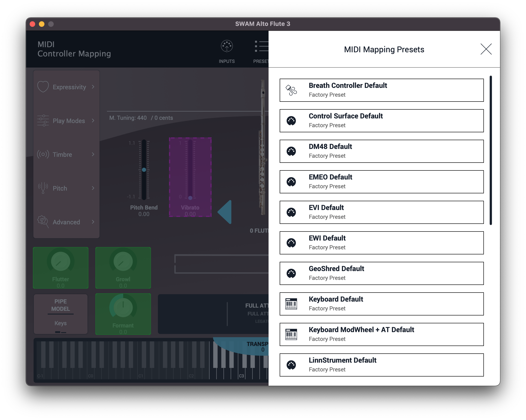The image size is (526, 420).
Task: Click the GeoShred Default MIDI icon
Action: pyautogui.click(x=291, y=273)
